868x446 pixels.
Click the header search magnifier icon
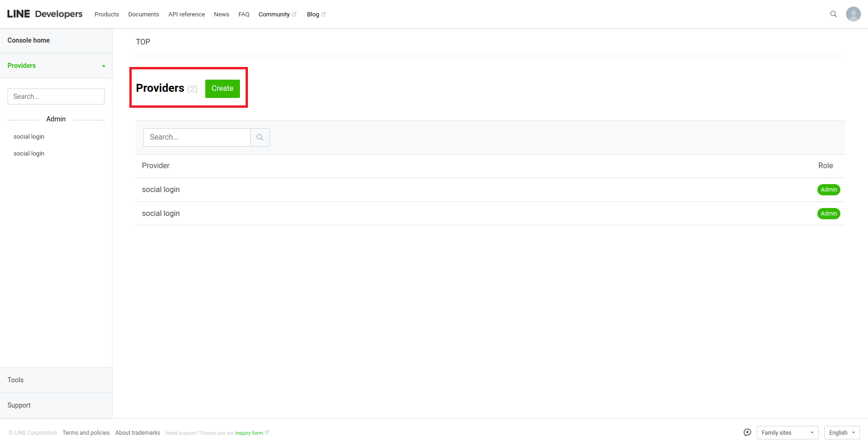pyautogui.click(x=833, y=14)
